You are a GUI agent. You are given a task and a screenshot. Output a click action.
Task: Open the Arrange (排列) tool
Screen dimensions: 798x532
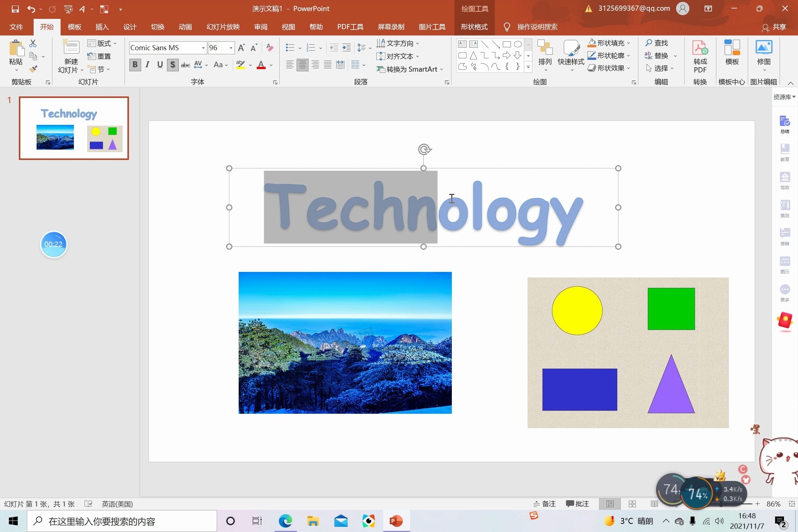[545, 55]
